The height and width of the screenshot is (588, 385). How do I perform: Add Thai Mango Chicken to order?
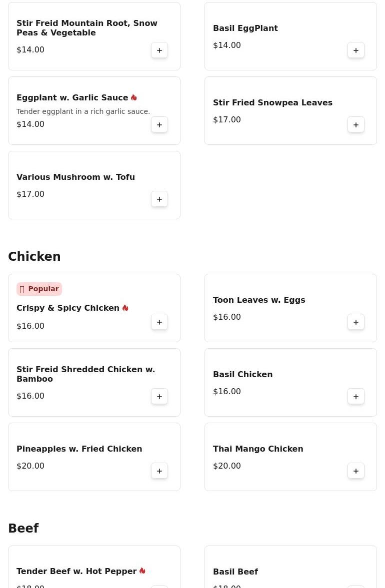(355, 471)
